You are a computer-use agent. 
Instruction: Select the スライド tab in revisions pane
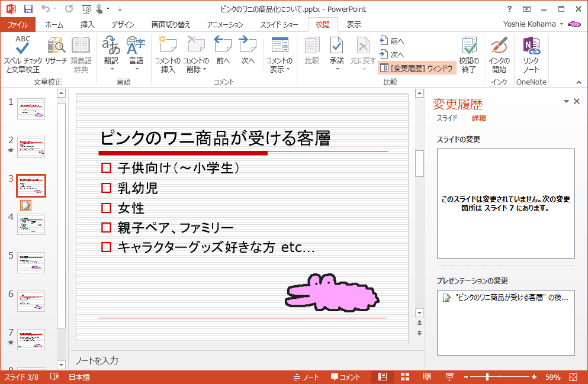click(447, 118)
